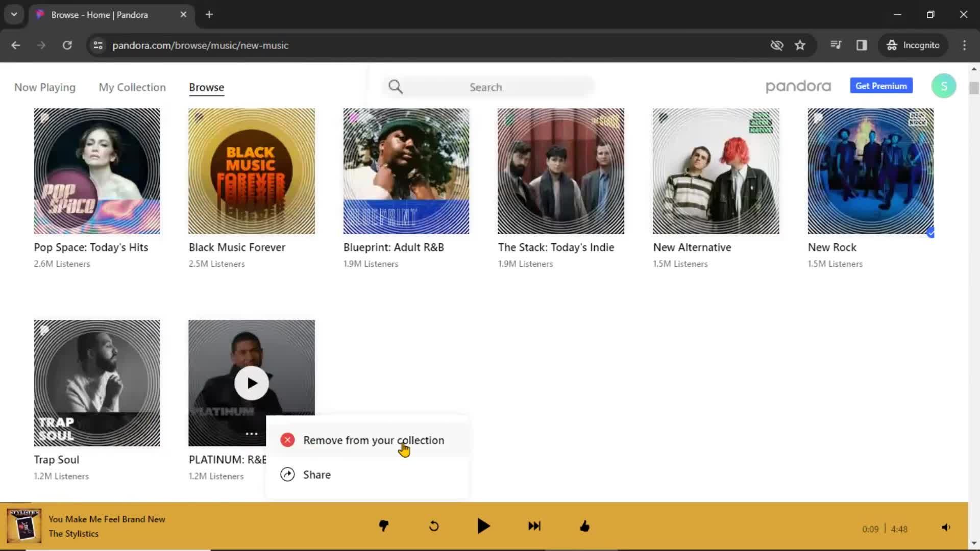Click the red remove X icon in menu
The height and width of the screenshot is (551, 980).
[x=287, y=440]
